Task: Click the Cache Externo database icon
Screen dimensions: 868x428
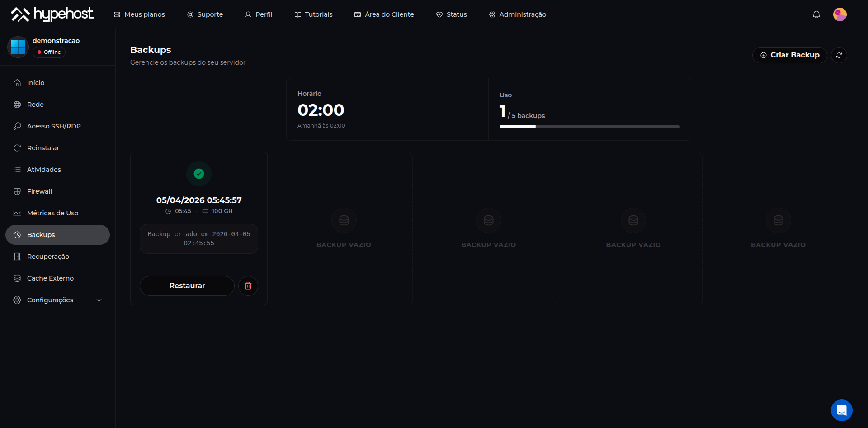Action: click(17, 278)
